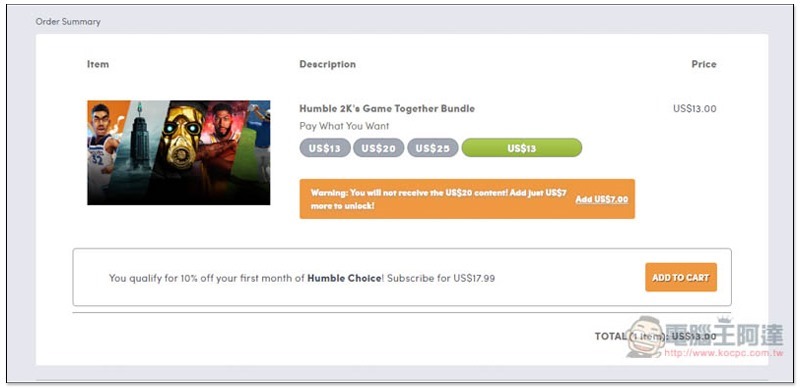
Task: Open the 2K bundle artwork thumbnail
Action: pos(179,153)
